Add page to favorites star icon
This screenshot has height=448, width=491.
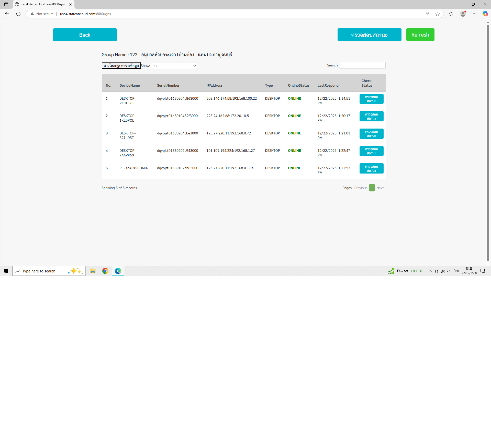click(438, 14)
